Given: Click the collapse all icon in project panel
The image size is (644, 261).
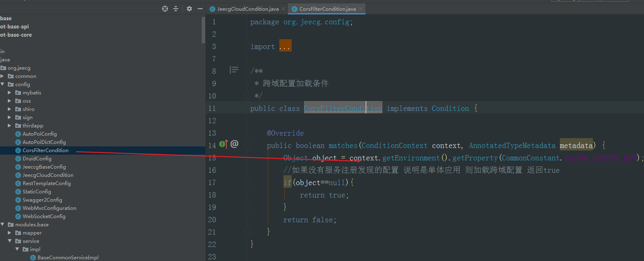Looking at the screenshot, I should [176, 9].
